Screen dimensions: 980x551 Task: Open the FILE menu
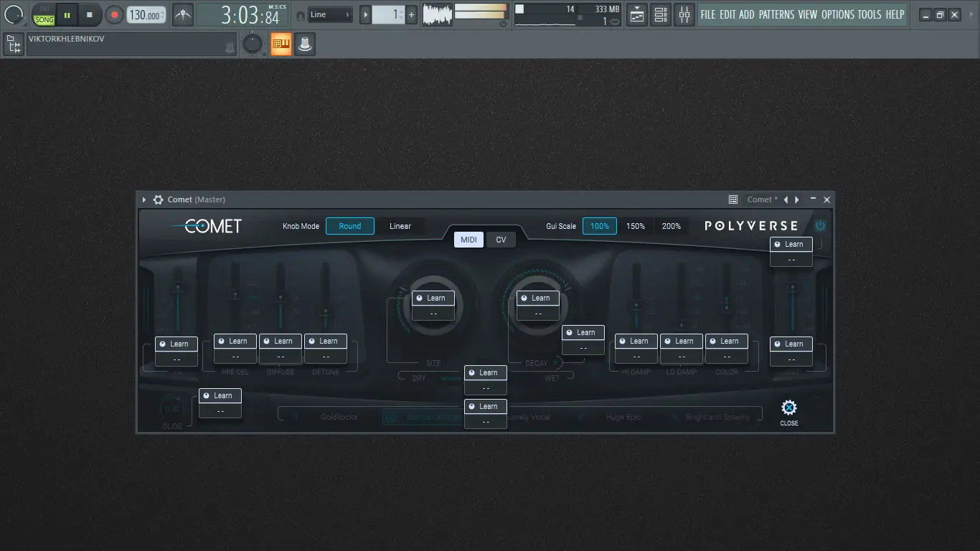point(708,14)
